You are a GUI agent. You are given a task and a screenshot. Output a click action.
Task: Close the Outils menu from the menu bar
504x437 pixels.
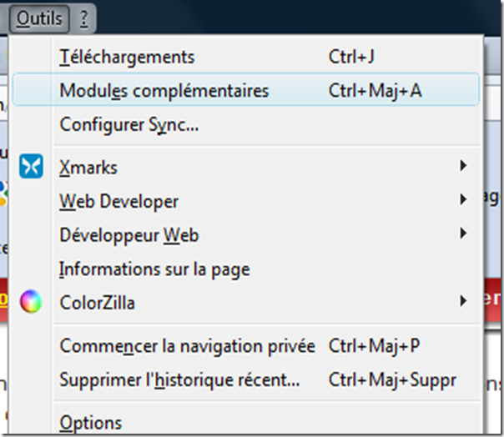(38, 18)
